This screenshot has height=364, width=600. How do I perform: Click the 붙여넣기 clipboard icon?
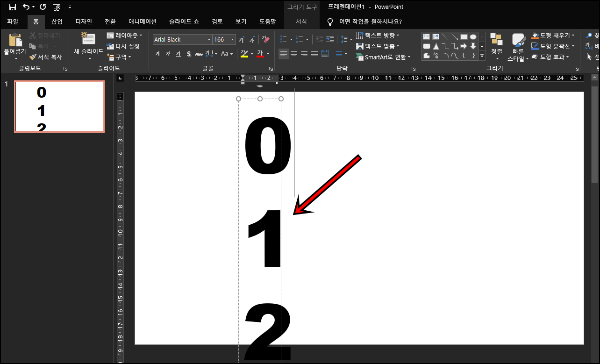click(x=16, y=41)
